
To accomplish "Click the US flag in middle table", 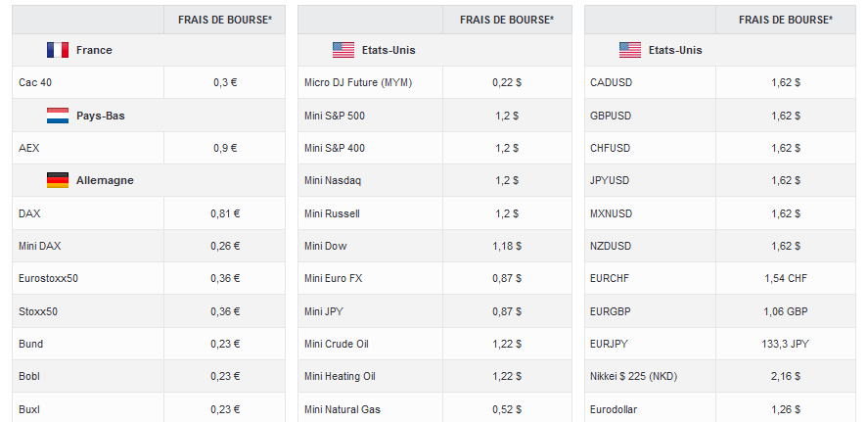I will (x=343, y=50).
